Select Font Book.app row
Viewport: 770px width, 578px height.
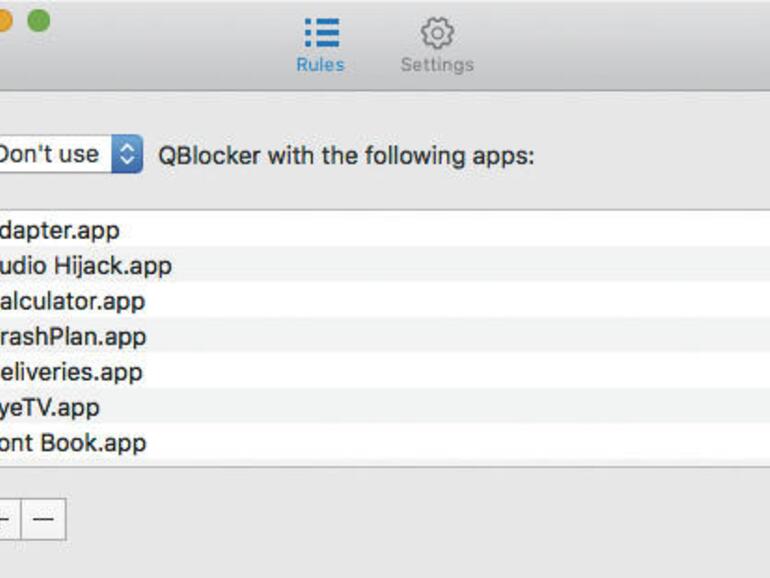(385, 442)
